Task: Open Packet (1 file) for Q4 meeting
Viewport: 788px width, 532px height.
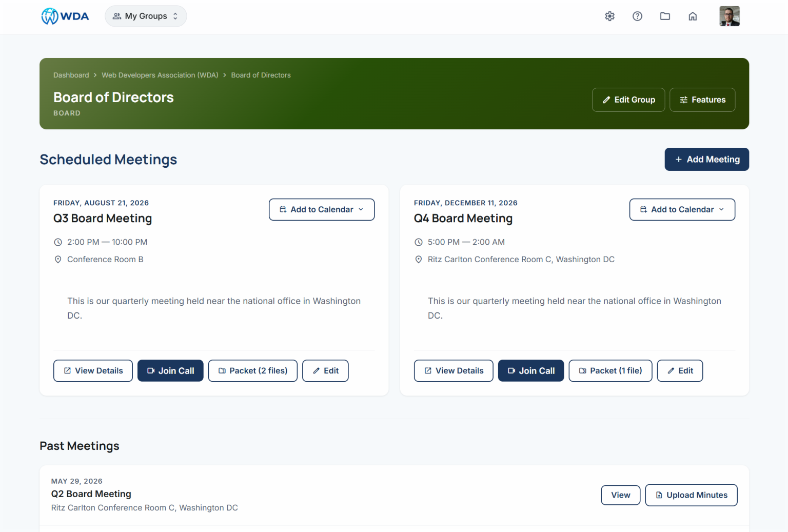Action: [610, 371]
